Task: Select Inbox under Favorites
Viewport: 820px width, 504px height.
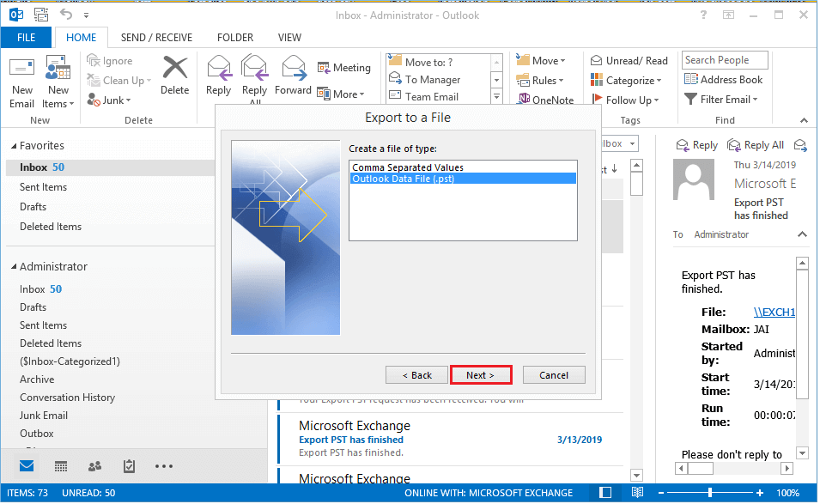Action: click(110, 167)
